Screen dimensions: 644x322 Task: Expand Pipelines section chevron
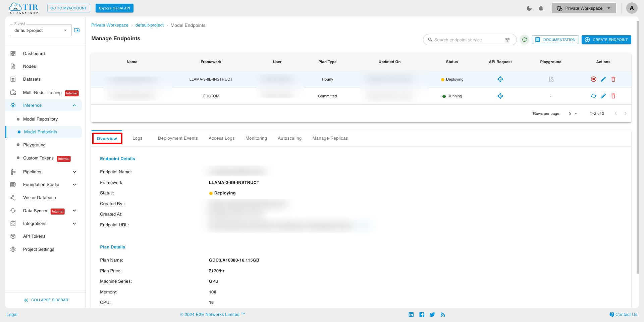pos(74,172)
